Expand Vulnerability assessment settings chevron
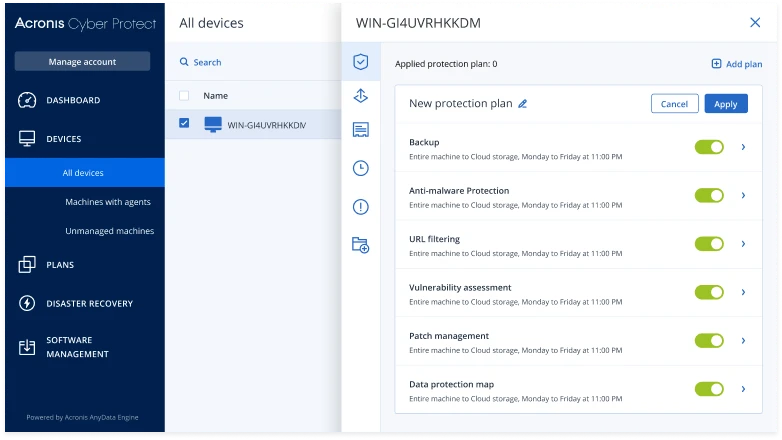The image size is (782, 440). pyautogui.click(x=743, y=292)
